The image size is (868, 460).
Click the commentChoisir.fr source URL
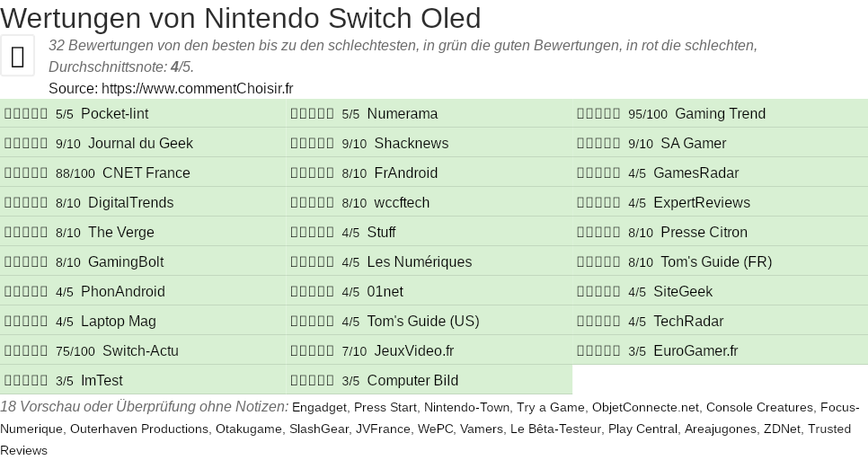pos(197,88)
